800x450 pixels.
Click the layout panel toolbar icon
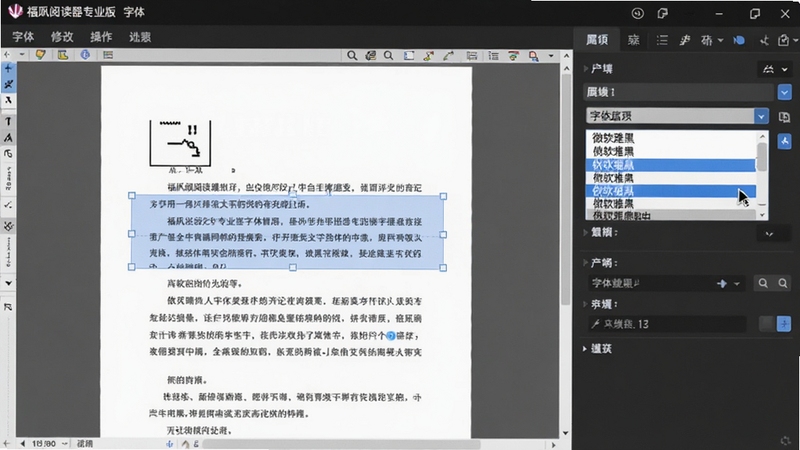pos(108,55)
